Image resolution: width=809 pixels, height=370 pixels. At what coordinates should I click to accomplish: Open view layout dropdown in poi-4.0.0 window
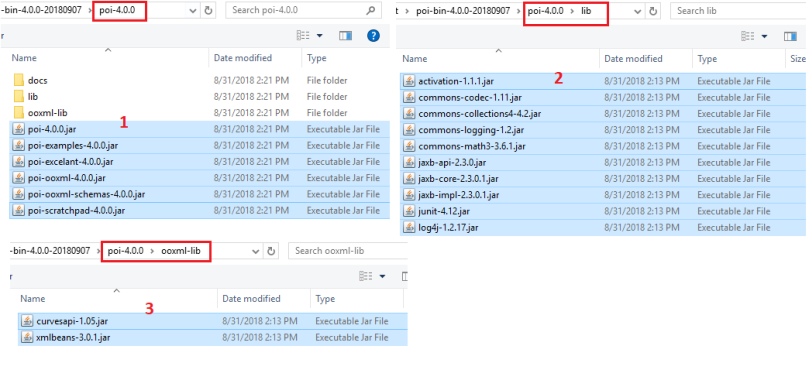(x=319, y=36)
